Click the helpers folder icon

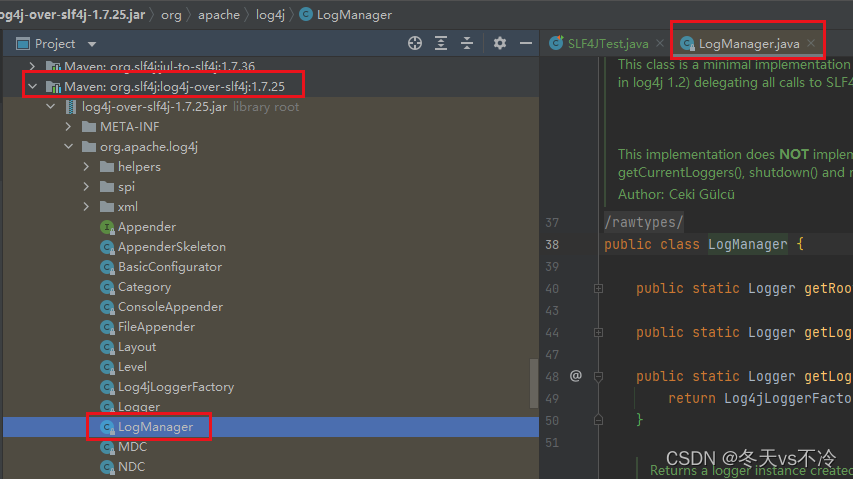coord(107,166)
